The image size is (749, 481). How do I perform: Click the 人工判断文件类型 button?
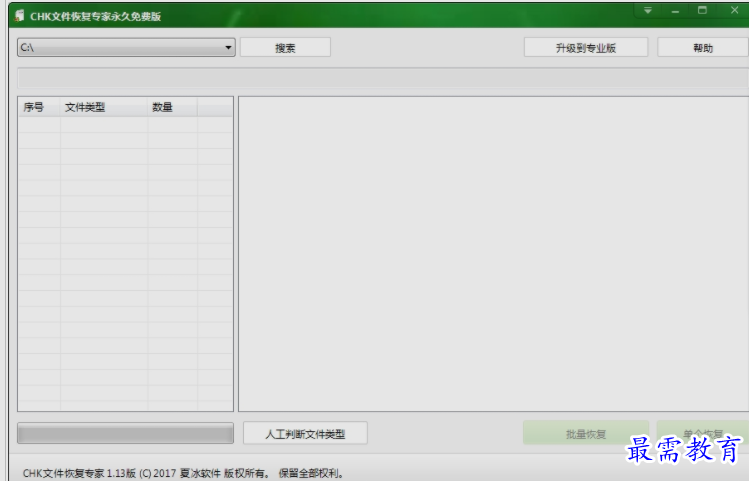point(305,433)
